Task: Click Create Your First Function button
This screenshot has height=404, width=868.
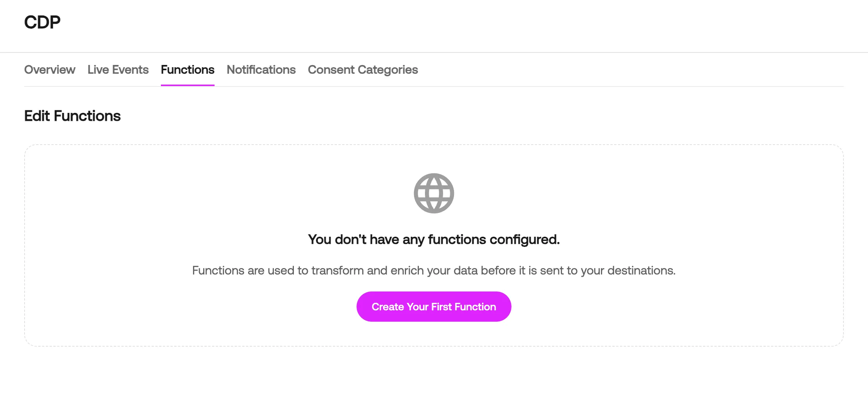Action: 434,306
